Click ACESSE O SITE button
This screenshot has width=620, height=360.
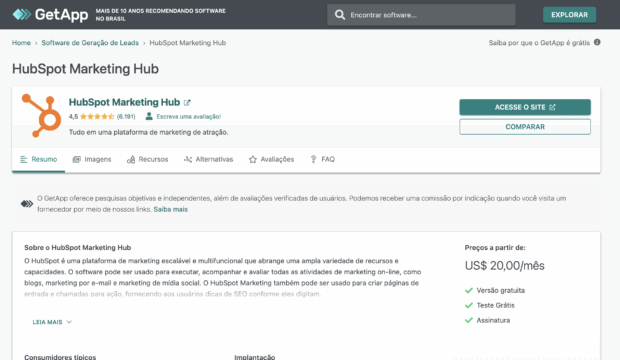(x=525, y=107)
